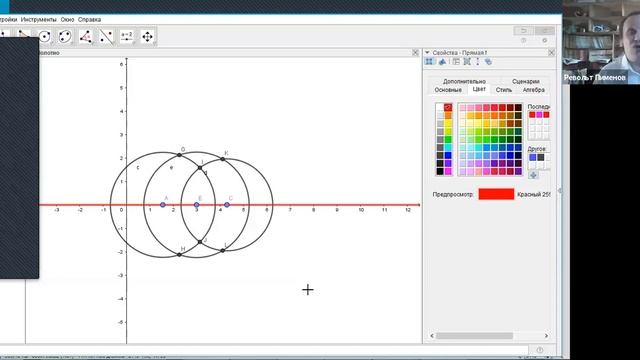Select the Move Graphics View tool
This screenshot has height=360, width=640.
click(147, 37)
